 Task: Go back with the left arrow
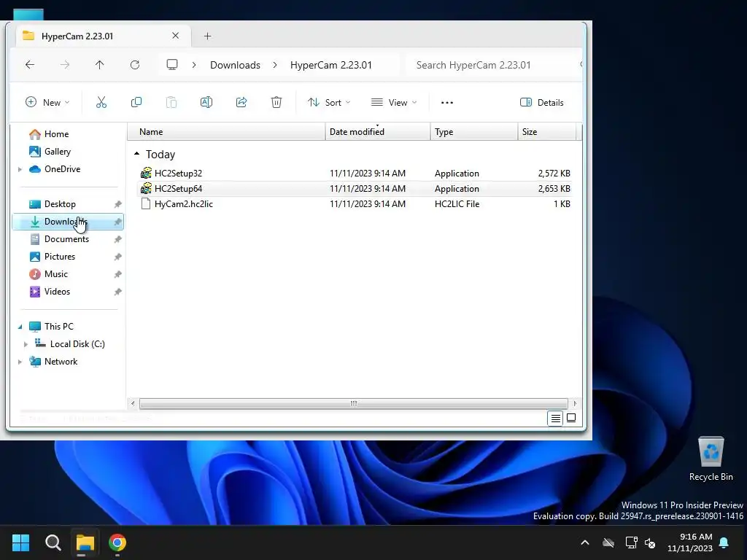coord(30,65)
